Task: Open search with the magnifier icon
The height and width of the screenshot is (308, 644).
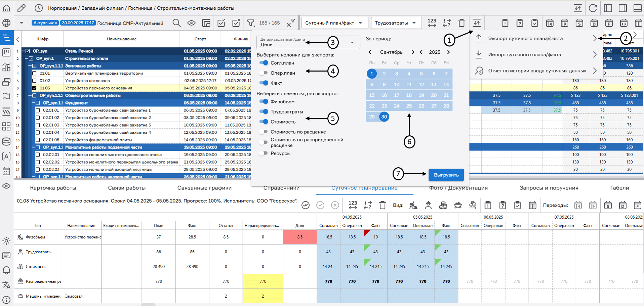Action: [176, 23]
